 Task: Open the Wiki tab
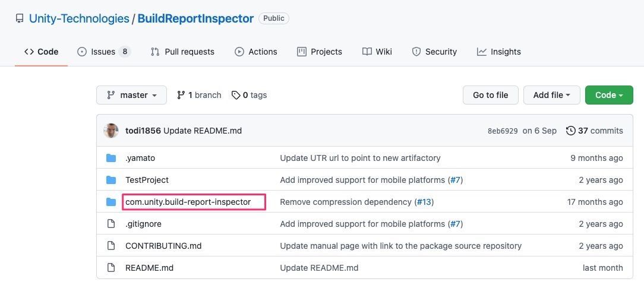[x=377, y=52]
